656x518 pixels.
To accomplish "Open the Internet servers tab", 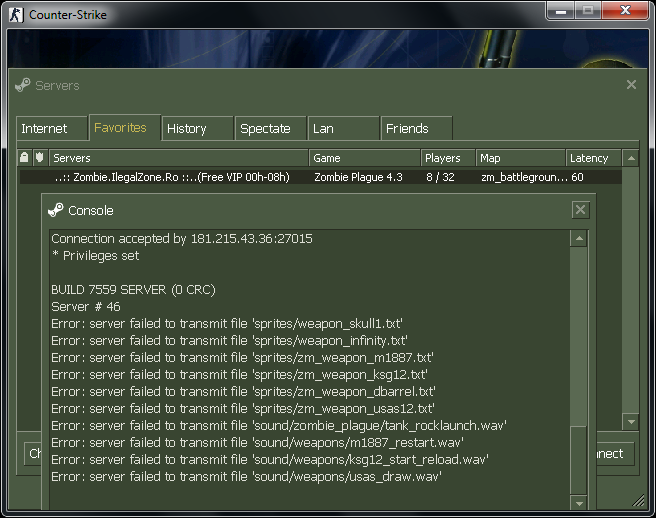I will pyautogui.click(x=52, y=128).
